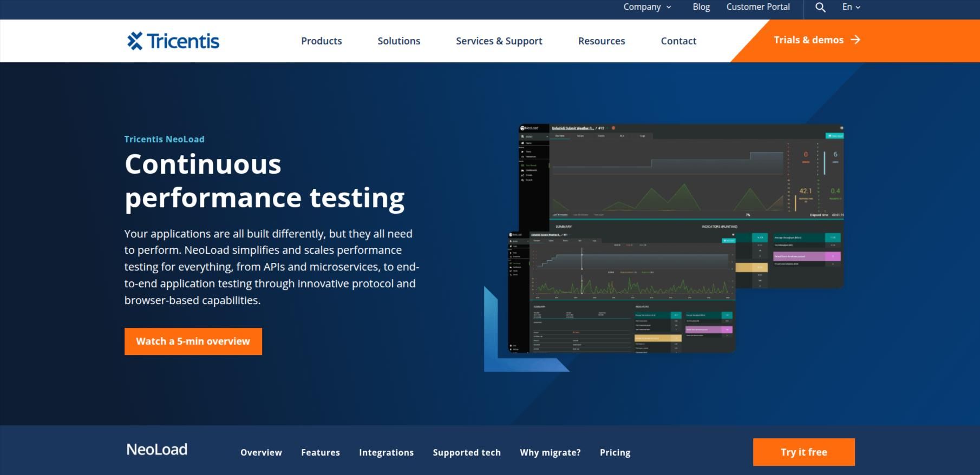Click the Continuous performance testing heading
This screenshot has height=475, width=980.
pos(265,181)
